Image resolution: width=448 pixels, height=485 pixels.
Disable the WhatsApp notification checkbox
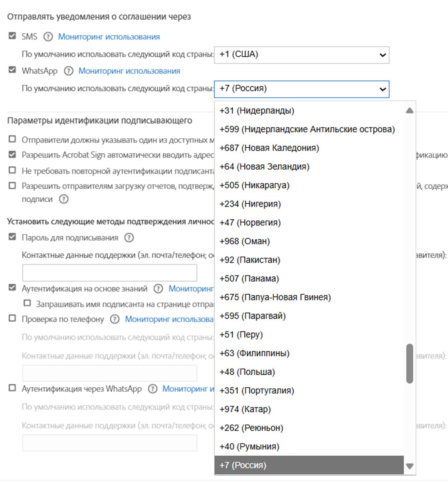(12, 70)
